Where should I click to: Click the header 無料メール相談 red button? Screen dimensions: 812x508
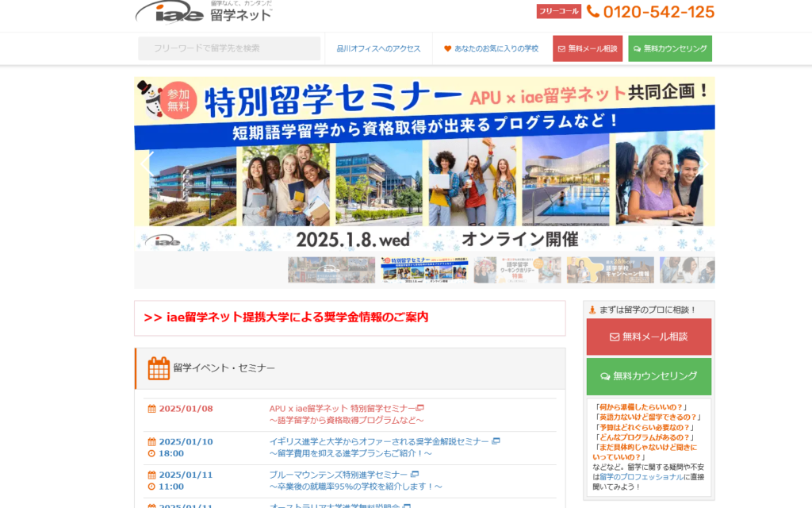pos(588,48)
